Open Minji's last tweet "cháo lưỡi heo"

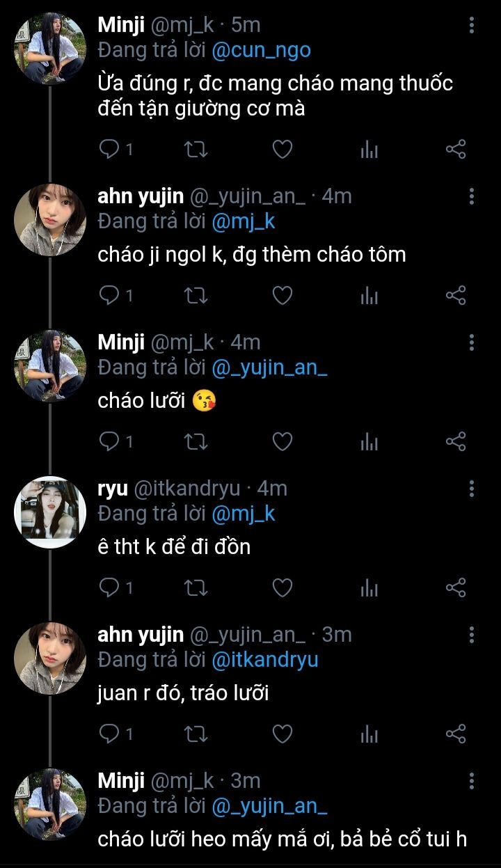click(282, 840)
